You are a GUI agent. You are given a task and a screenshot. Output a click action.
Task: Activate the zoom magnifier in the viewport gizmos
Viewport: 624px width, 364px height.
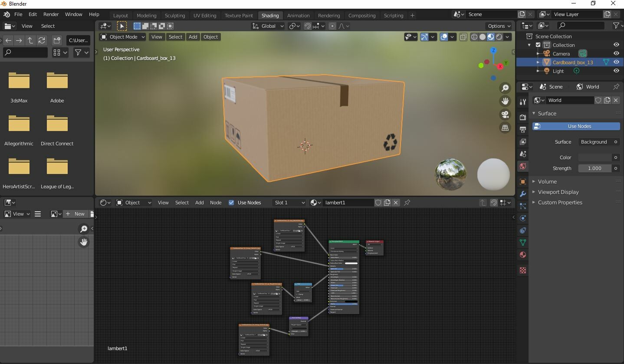click(x=505, y=88)
